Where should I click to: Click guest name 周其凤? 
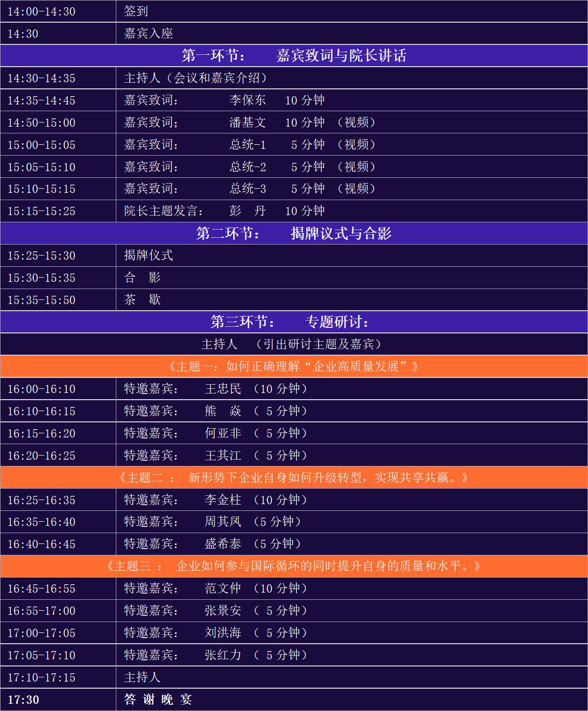(223, 522)
